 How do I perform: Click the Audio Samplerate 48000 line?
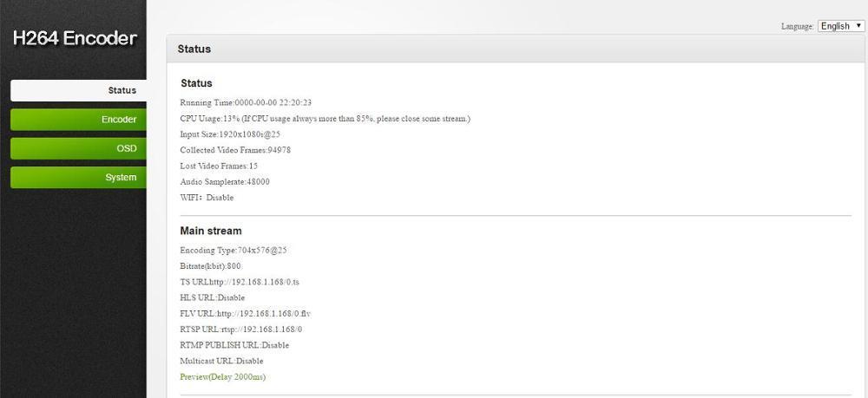[x=225, y=181]
